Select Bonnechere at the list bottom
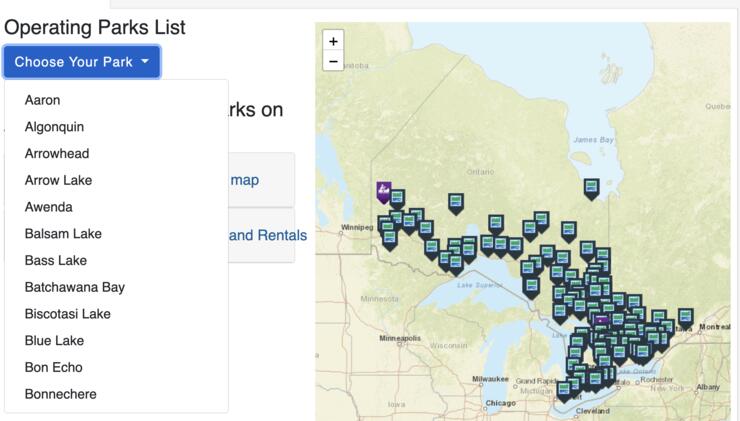Screen dimensions: 740x421 [60, 394]
